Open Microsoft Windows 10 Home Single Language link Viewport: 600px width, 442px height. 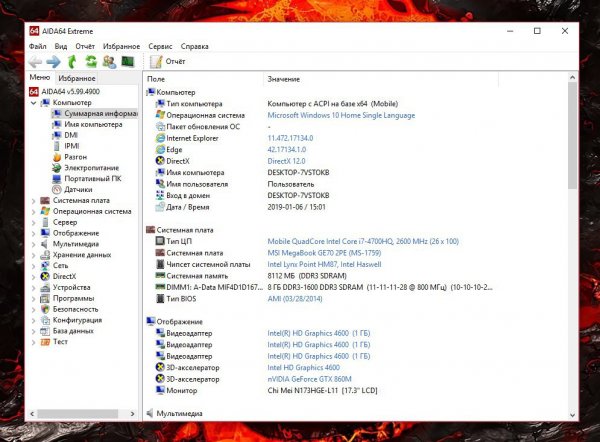tap(341, 115)
